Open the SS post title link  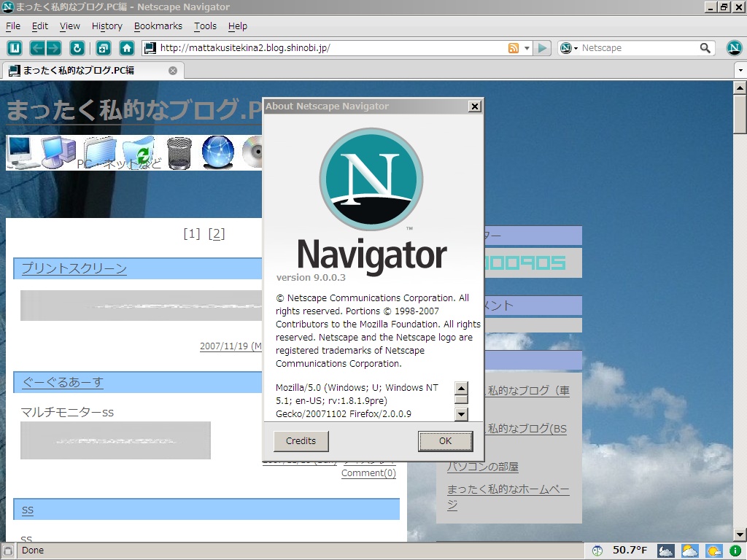click(x=28, y=510)
